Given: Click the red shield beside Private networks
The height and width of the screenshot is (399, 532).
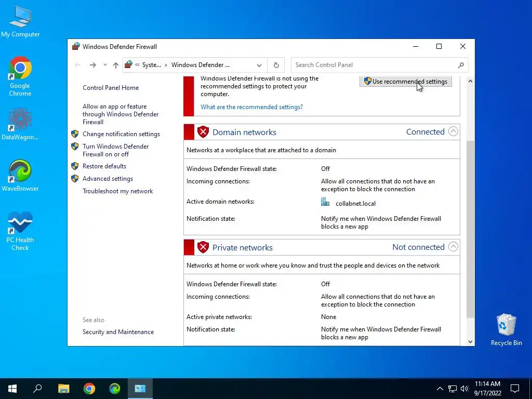Looking at the screenshot, I should tap(203, 247).
